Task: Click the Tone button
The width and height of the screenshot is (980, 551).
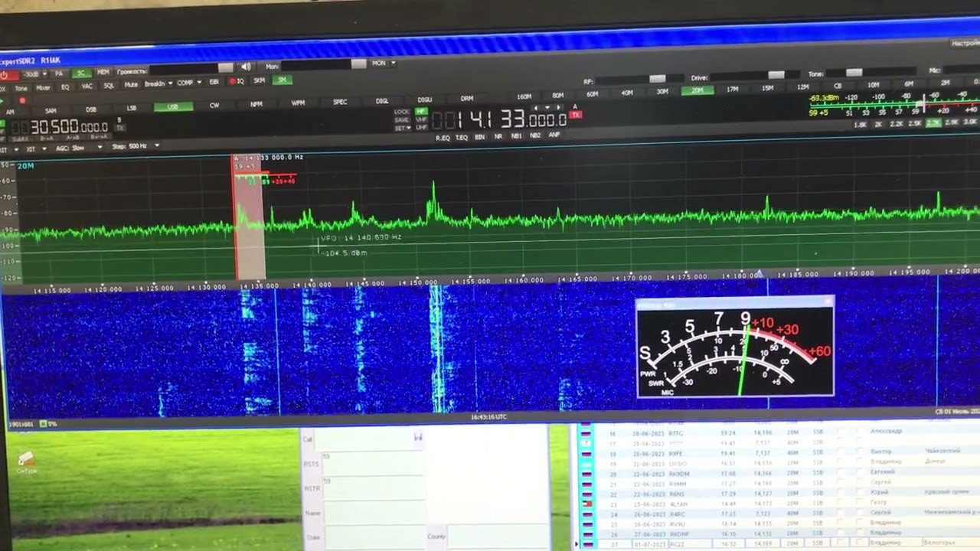Action: tap(21, 88)
